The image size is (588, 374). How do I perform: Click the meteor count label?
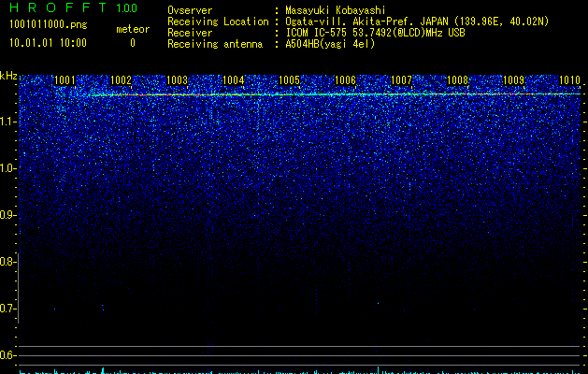(133, 29)
